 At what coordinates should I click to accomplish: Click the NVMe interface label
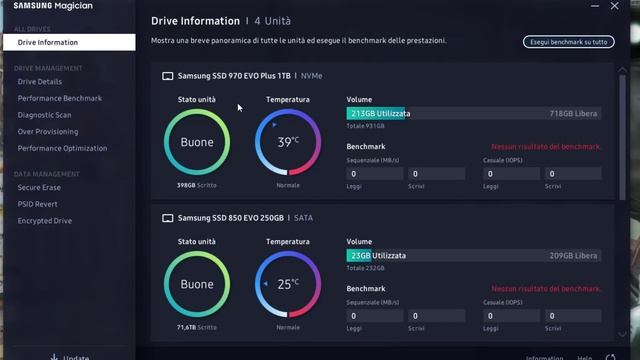click(311, 76)
